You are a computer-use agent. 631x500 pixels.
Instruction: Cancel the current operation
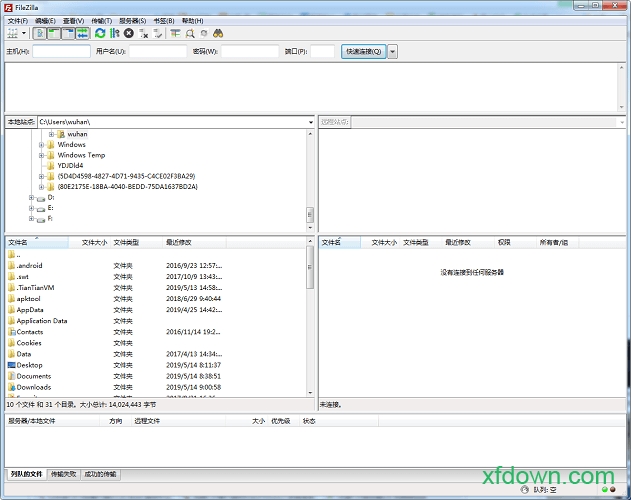coord(129,33)
